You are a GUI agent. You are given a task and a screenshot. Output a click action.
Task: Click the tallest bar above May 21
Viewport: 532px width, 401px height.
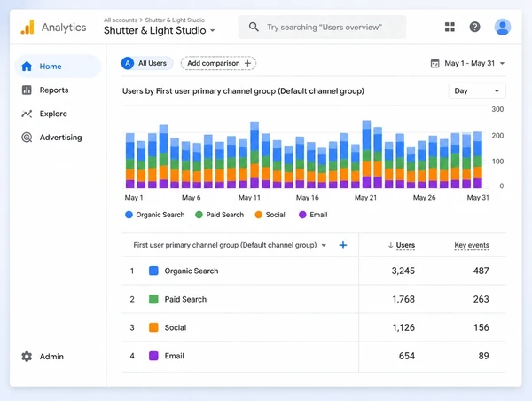[x=366, y=154]
